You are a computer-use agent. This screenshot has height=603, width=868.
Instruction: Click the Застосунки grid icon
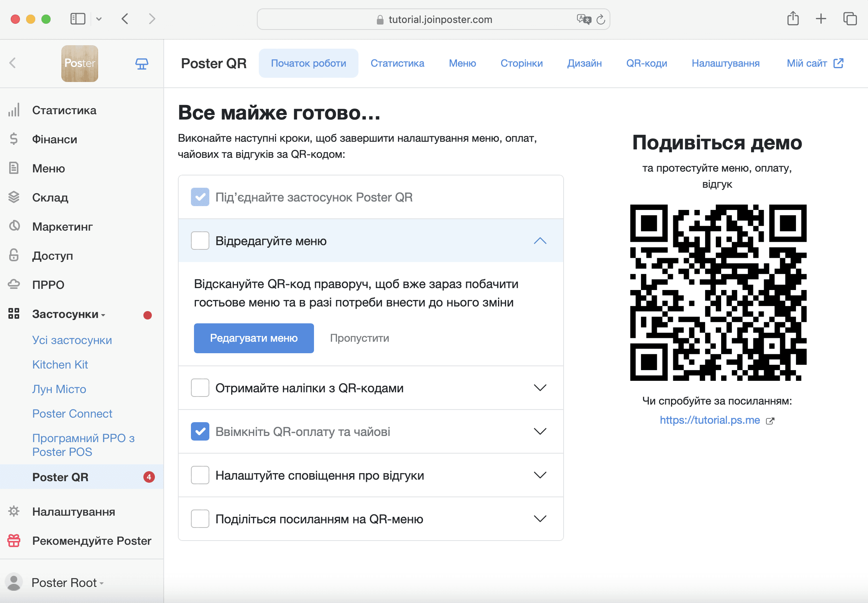tap(14, 314)
